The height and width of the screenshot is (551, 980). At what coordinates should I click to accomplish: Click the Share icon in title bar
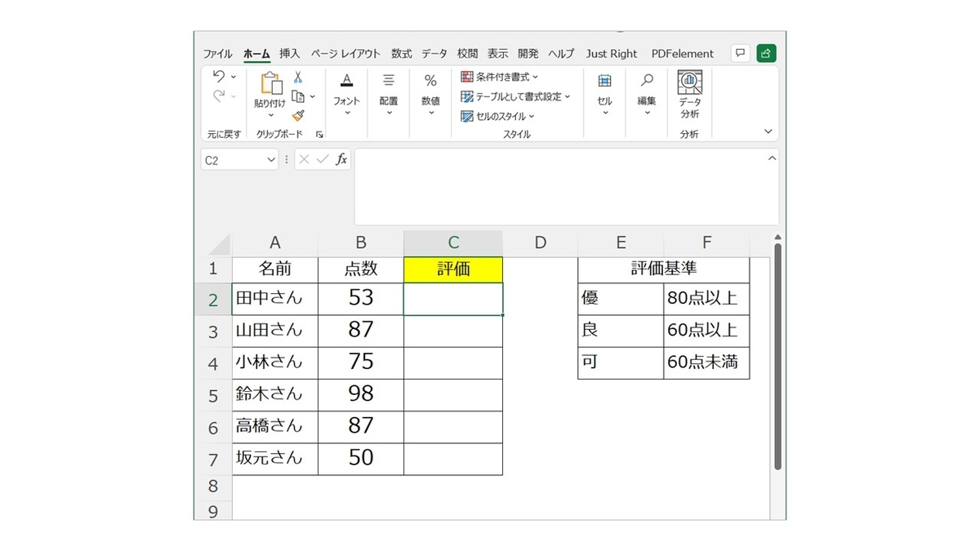[x=766, y=53]
